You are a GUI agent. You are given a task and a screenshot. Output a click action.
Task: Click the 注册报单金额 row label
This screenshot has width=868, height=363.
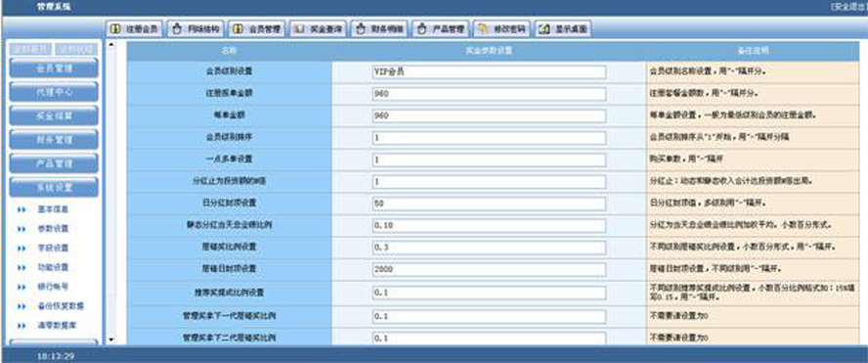[229, 94]
